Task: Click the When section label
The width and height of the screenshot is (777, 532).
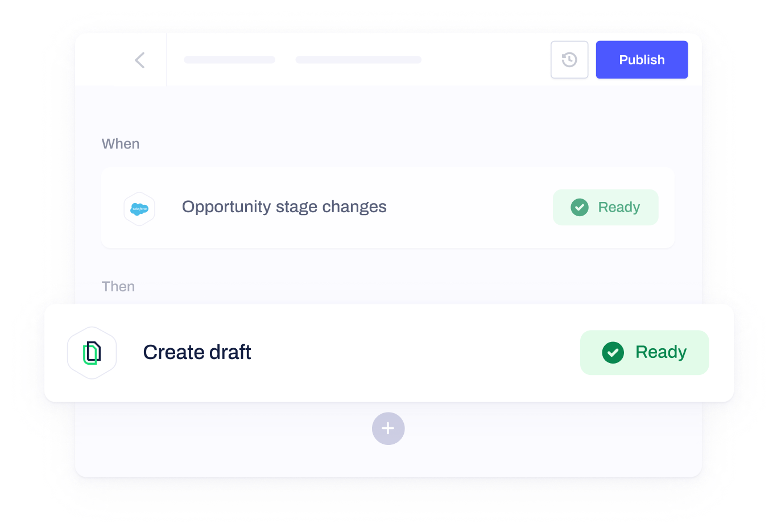Action: click(121, 144)
